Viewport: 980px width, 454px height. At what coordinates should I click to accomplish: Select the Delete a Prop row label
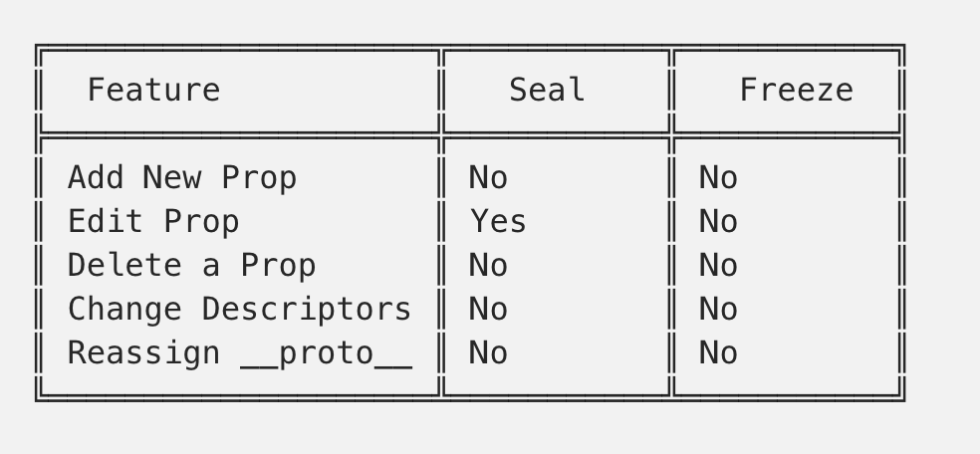[191, 266]
